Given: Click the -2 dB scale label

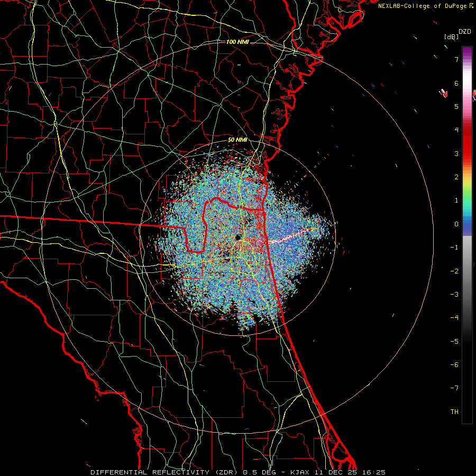Looking at the screenshot, I should (454, 271).
